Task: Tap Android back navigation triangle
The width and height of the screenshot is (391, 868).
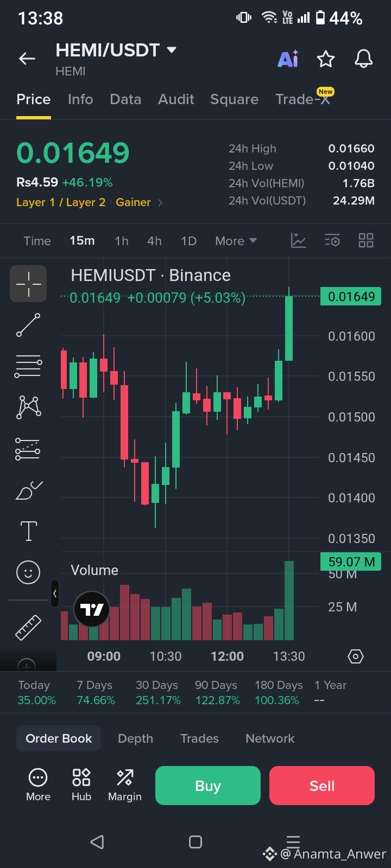Action: point(97,842)
